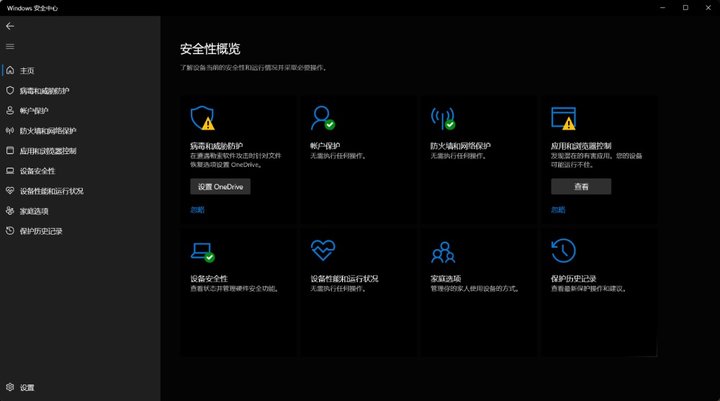This screenshot has height=401, width=720.
Task: Open 病毒和威胁防护 in the sidebar
Action: point(44,91)
